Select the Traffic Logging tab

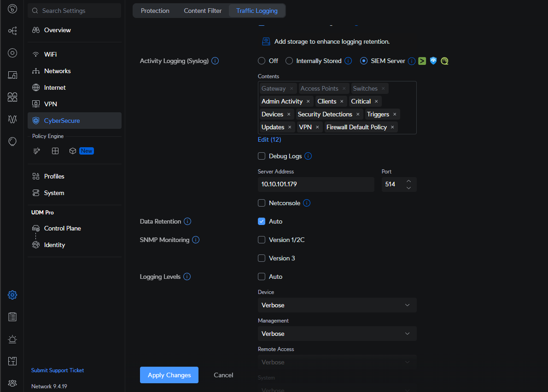tap(257, 11)
